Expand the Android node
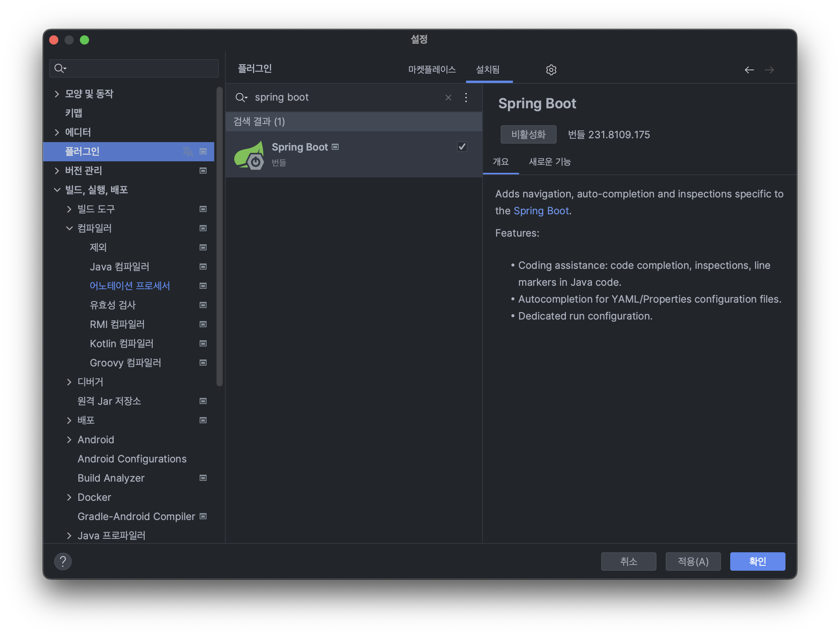The height and width of the screenshot is (636, 840). tap(69, 439)
